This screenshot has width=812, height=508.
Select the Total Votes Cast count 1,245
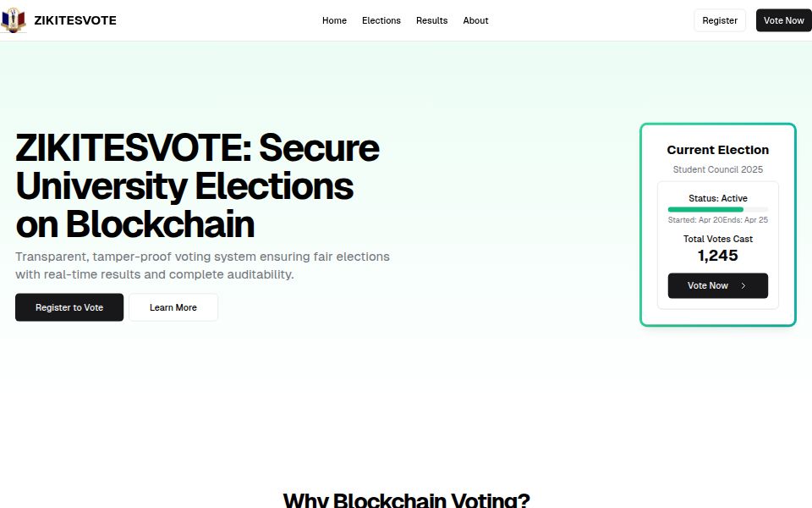click(717, 255)
